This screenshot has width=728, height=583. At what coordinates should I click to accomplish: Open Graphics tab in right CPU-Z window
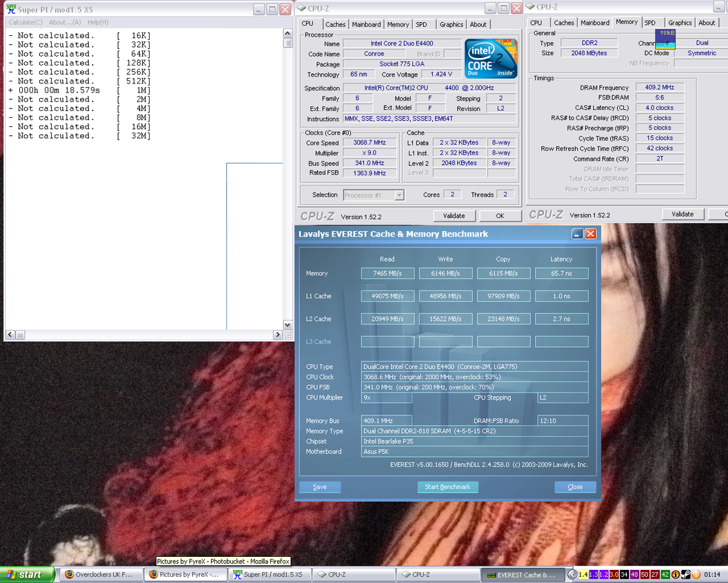click(x=680, y=23)
